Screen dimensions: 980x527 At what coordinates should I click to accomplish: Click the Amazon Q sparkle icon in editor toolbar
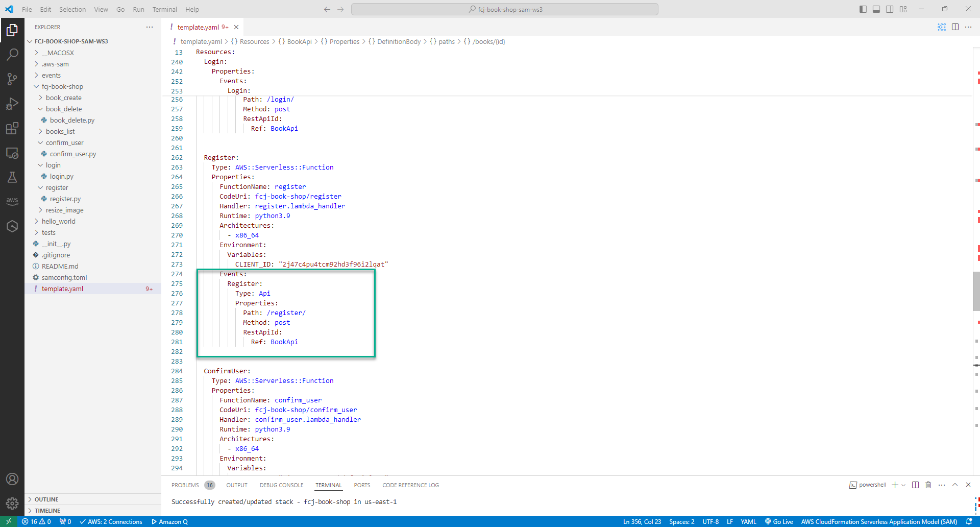pos(942,27)
